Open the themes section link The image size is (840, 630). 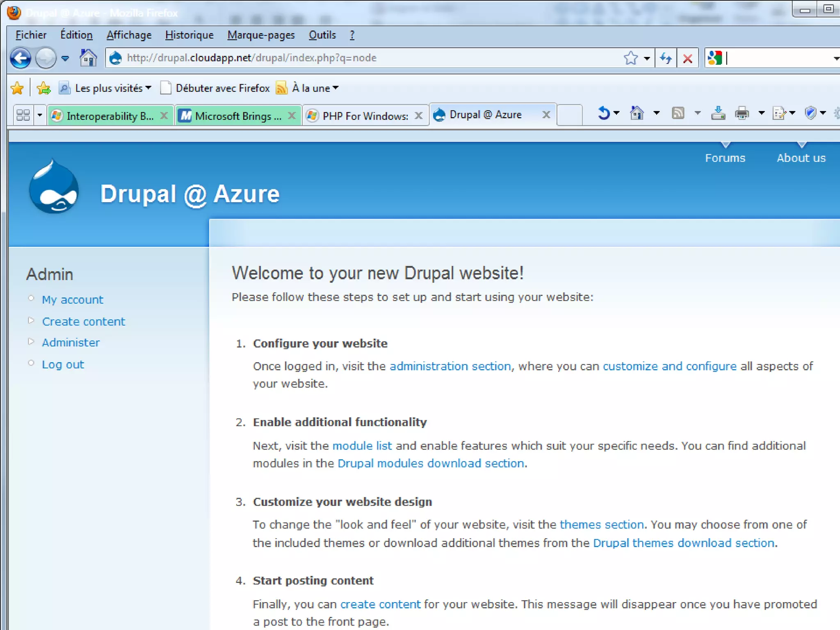[x=602, y=524]
